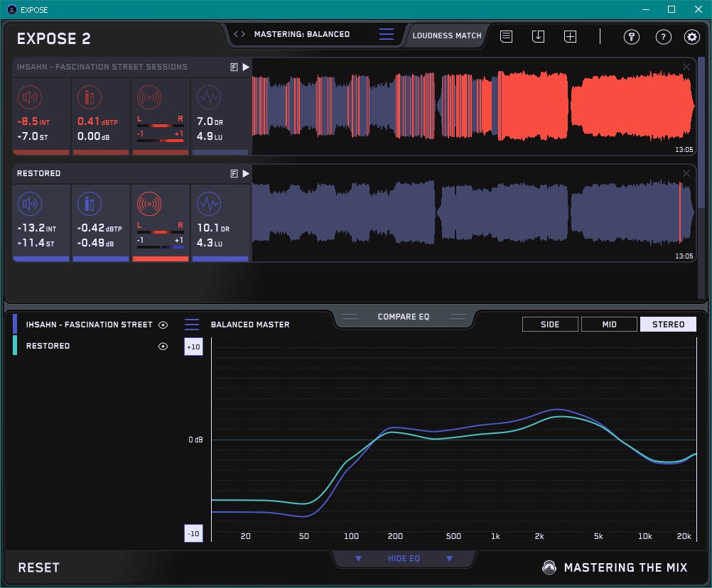This screenshot has height=588, width=712.
Task: Click the export download icon in top toolbar
Action: point(538,37)
